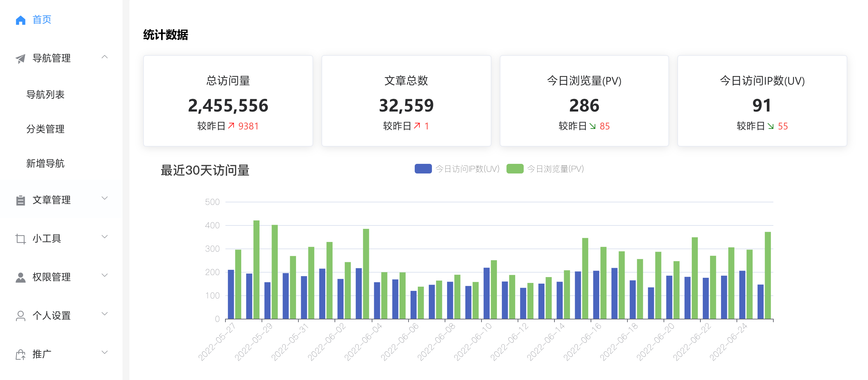This screenshot has width=868, height=380.
Task: Click the filled user icon for 权限管理
Action: pyautogui.click(x=21, y=277)
